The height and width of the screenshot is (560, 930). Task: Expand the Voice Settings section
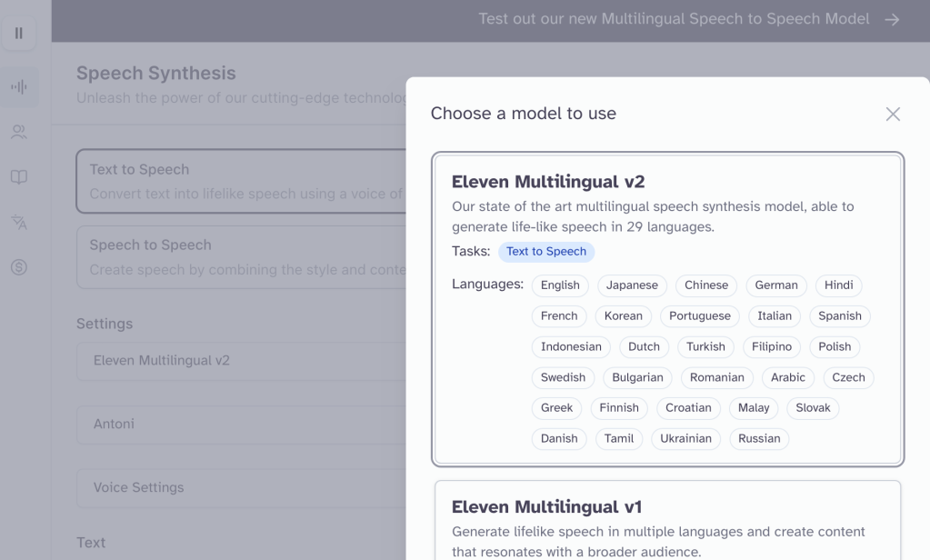[x=242, y=487]
